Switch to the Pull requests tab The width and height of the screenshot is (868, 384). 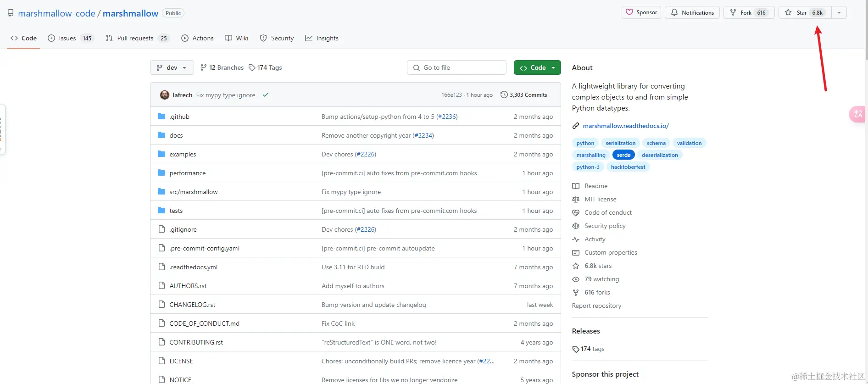coord(137,38)
